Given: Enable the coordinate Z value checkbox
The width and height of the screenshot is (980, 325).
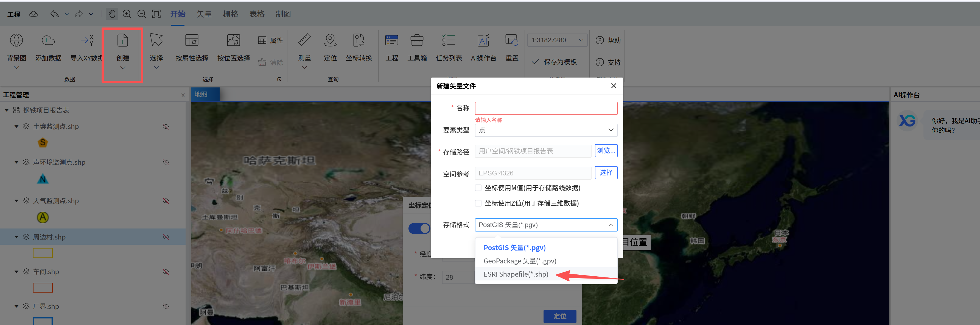Looking at the screenshot, I should point(478,203).
